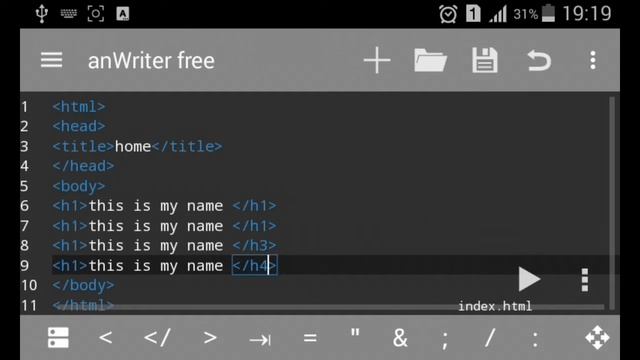Viewport: 640px width, 360px height.
Task: Insert the closing tag symbol </
Action: [157, 338]
